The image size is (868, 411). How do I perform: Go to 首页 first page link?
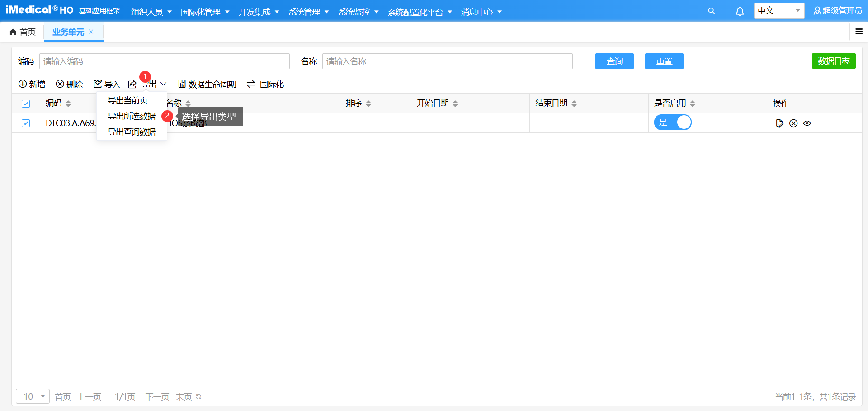pos(63,397)
